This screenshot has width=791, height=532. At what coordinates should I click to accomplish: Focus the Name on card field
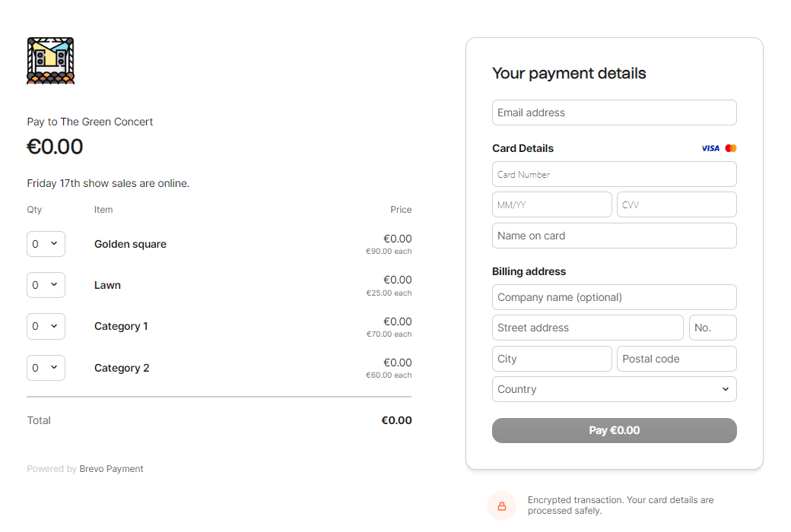click(614, 236)
